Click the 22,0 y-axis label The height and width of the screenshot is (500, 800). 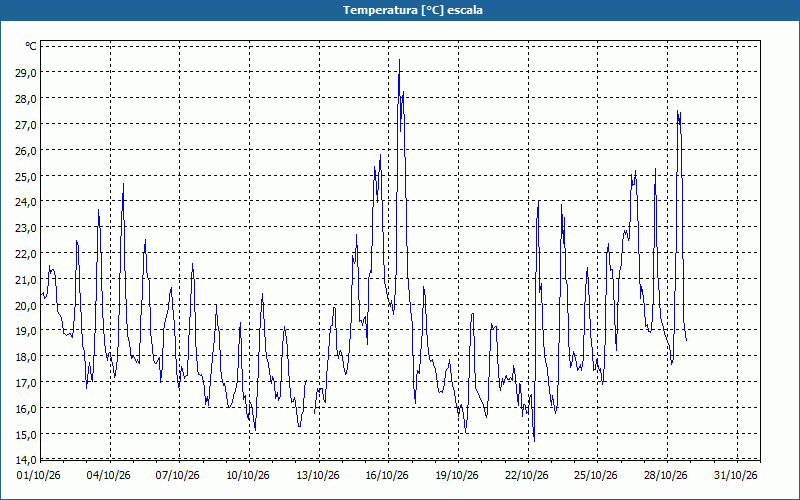[26, 254]
